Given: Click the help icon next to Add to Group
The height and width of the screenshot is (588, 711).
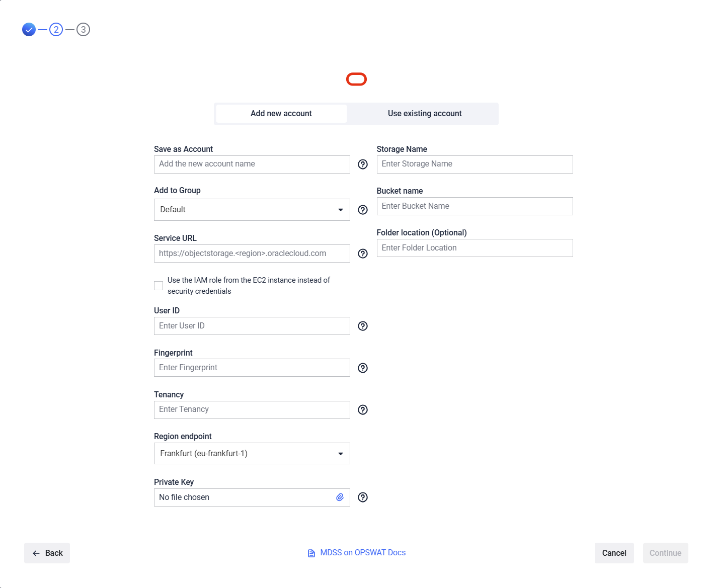Looking at the screenshot, I should pyautogui.click(x=363, y=210).
